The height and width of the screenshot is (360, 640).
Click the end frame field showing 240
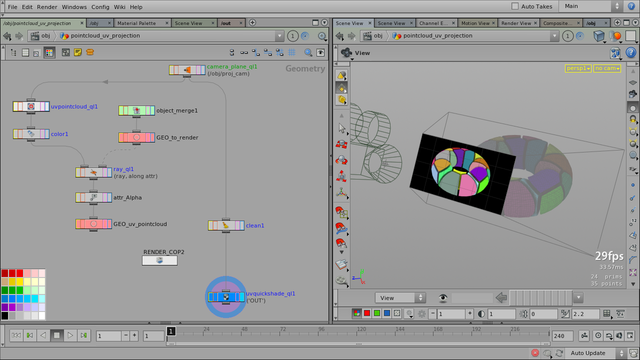pos(562,336)
